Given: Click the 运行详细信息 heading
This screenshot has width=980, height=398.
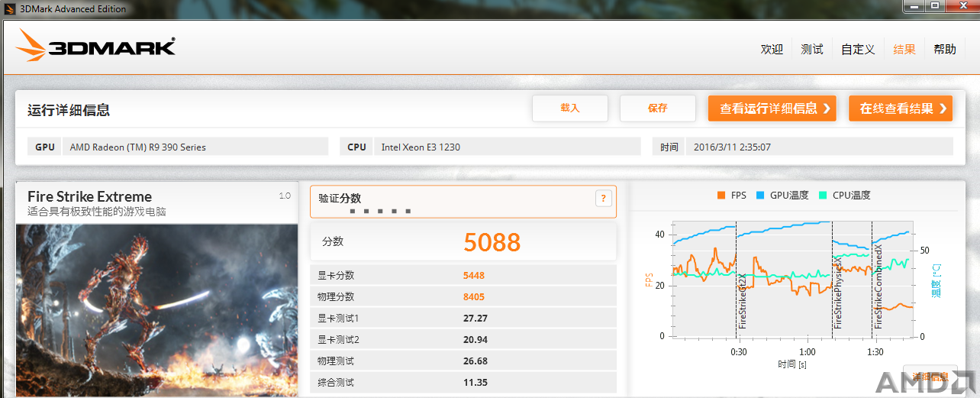Looking at the screenshot, I should [x=69, y=110].
